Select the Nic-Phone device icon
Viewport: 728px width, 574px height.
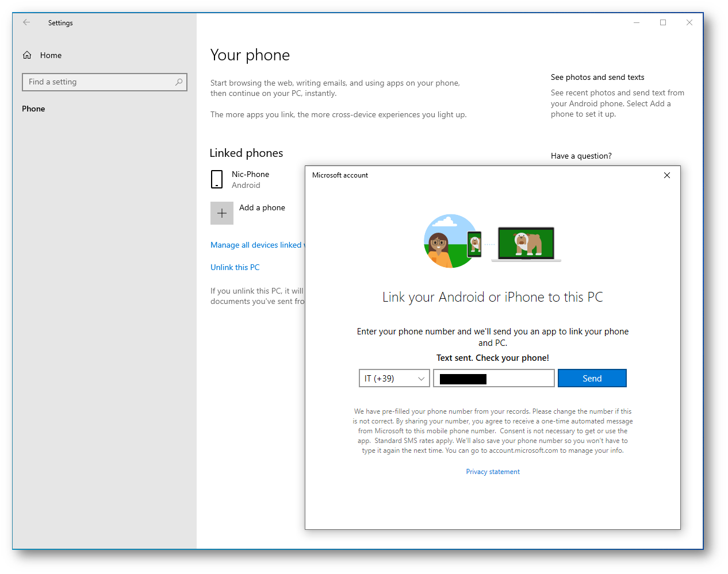point(217,179)
